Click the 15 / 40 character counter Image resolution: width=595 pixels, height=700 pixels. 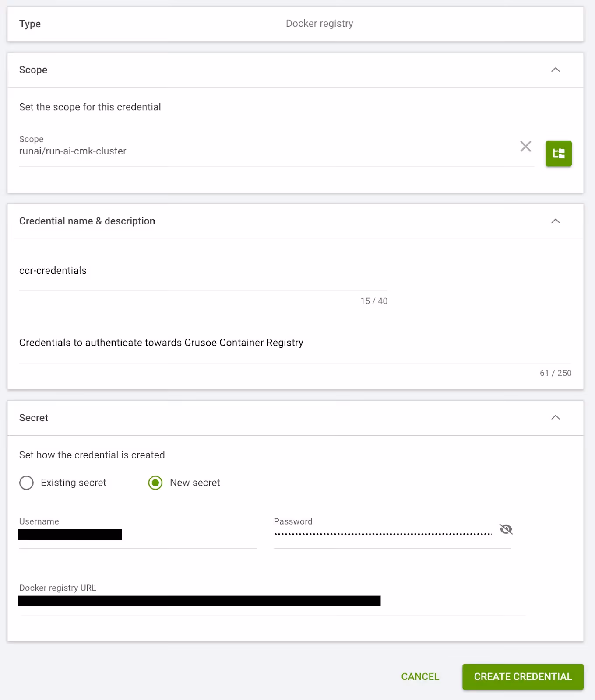click(373, 301)
